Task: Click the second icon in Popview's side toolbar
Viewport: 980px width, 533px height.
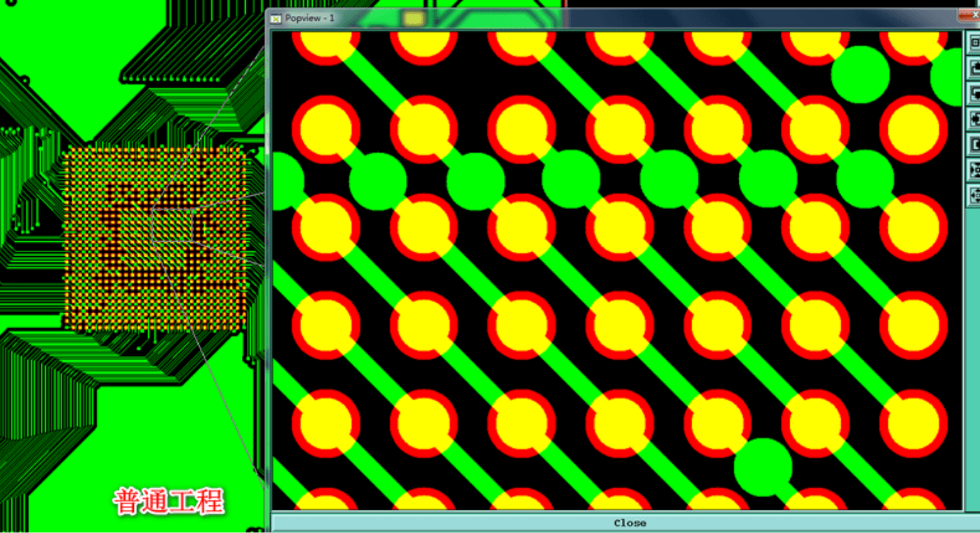Action: tap(974, 68)
